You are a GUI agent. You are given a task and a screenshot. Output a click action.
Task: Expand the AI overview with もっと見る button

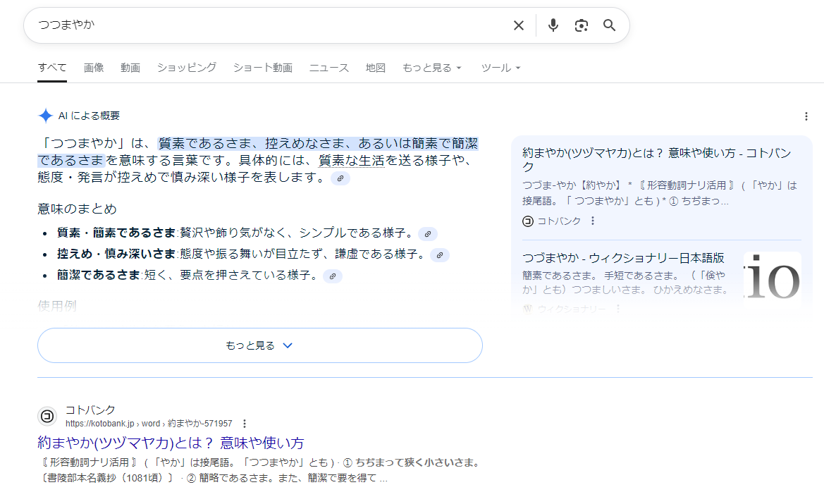[x=259, y=345]
